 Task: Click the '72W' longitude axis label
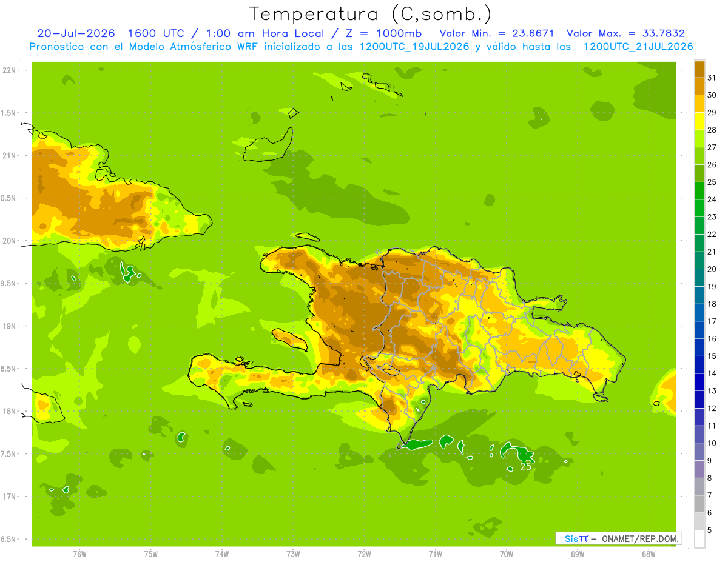coord(364,554)
